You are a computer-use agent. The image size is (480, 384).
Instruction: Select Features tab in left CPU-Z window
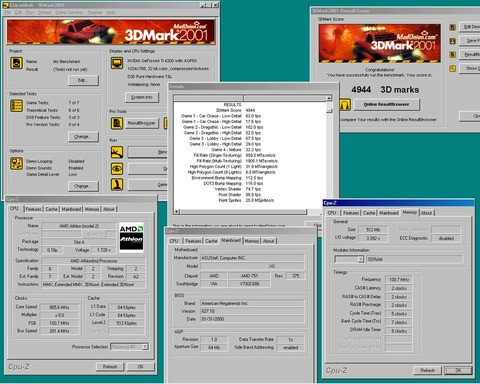[x=33, y=209]
